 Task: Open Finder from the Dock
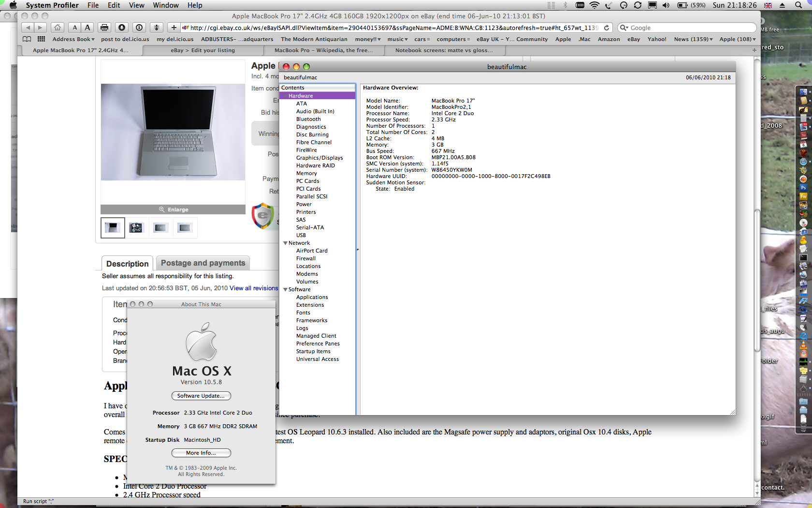[x=803, y=91]
